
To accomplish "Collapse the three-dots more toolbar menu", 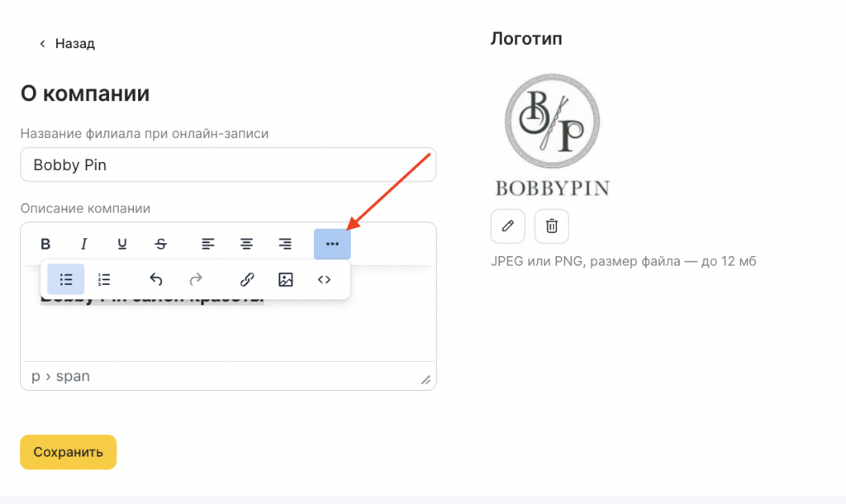I will [332, 244].
